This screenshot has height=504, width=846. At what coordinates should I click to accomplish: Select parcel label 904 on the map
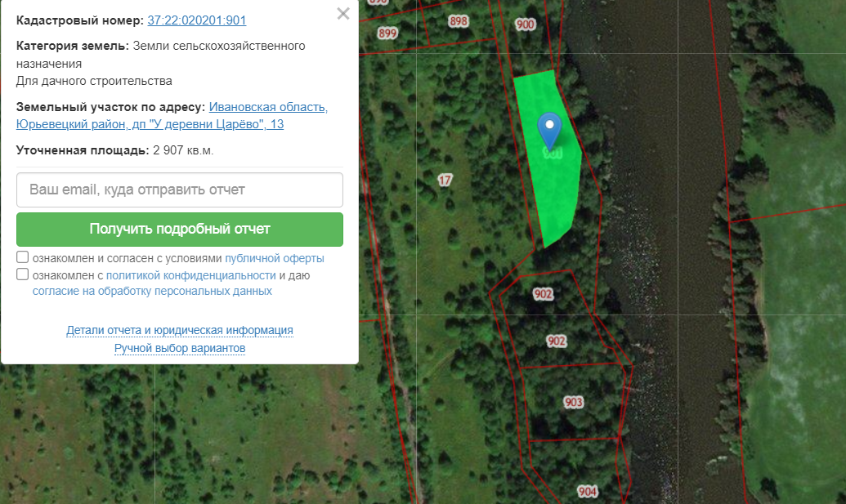(x=587, y=492)
